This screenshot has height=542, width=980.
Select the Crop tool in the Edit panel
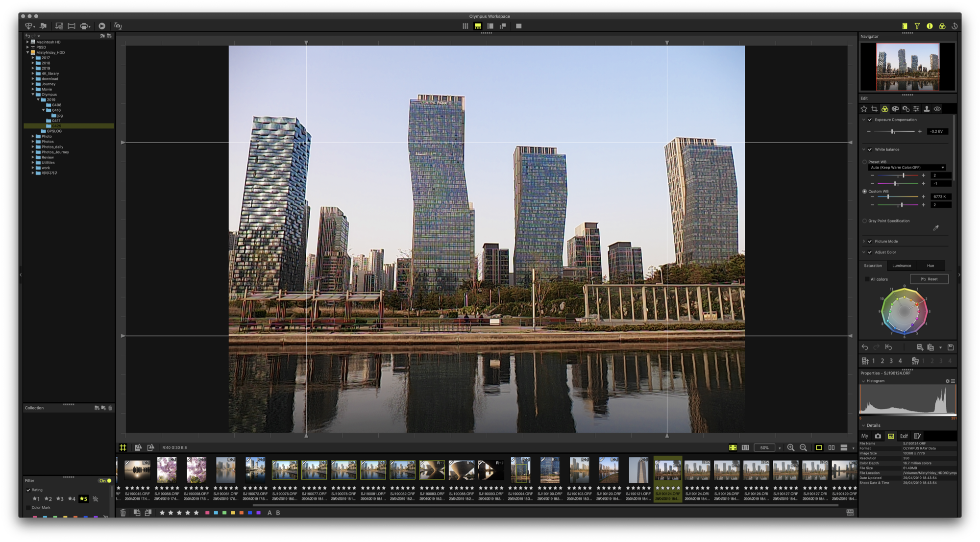(874, 109)
